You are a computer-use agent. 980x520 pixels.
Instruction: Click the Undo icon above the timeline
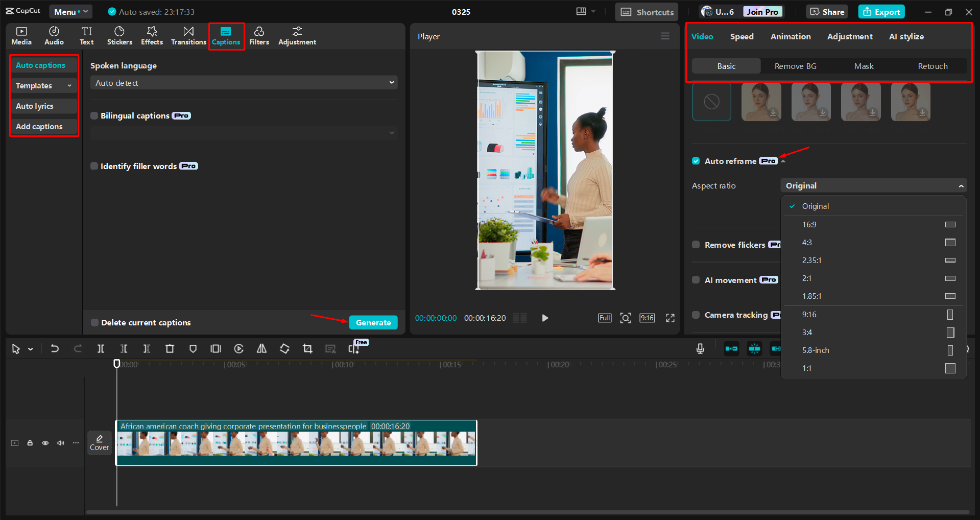pyautogui.click(x=55, y=348)
